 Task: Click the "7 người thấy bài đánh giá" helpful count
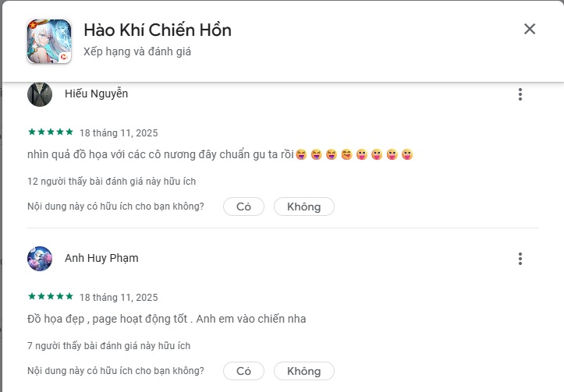click(x=108, y=345)
